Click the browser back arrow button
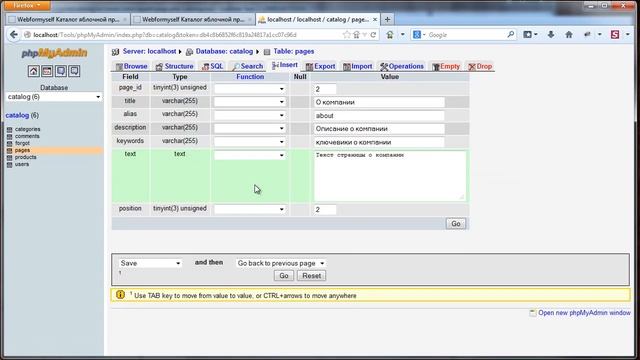This screenshot has height=360, width=640. point(13,35)
